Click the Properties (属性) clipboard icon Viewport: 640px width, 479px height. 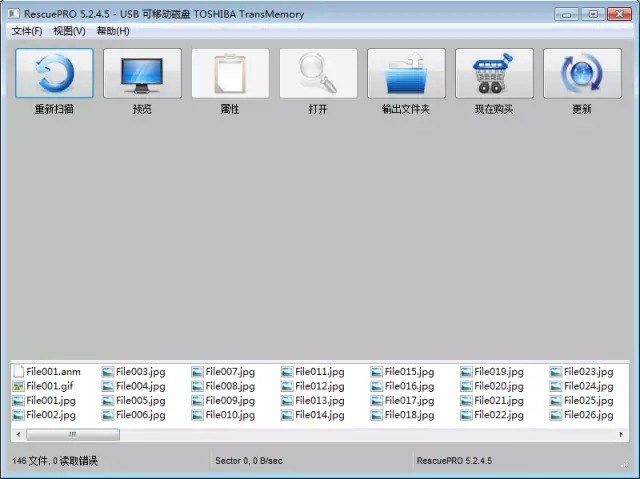point(230,74)
